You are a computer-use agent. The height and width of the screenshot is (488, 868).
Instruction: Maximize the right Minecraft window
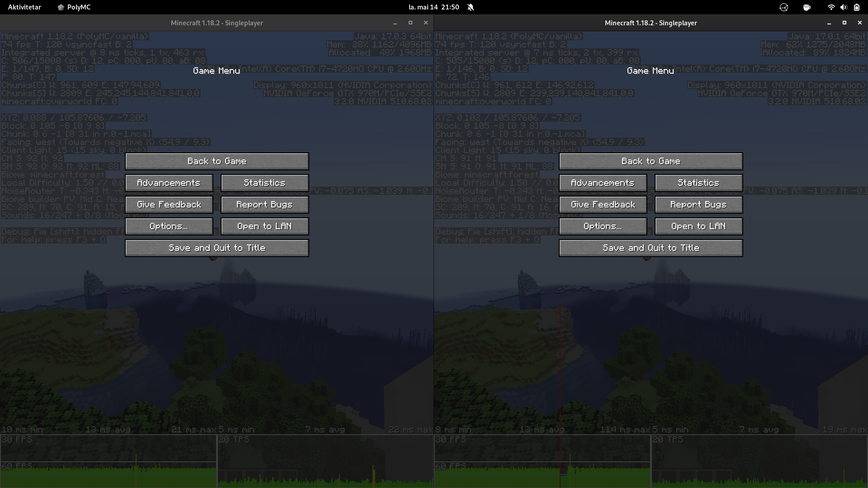tap(844, 23)
